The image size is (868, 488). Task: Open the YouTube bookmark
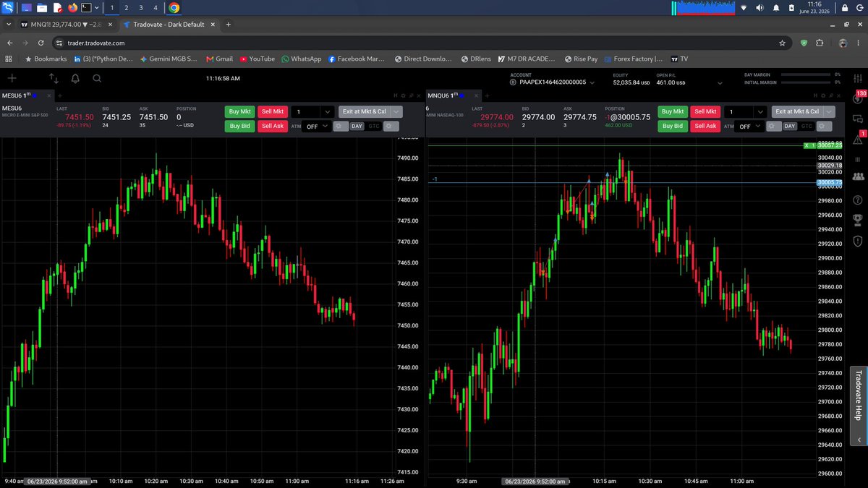click(258, 59)
